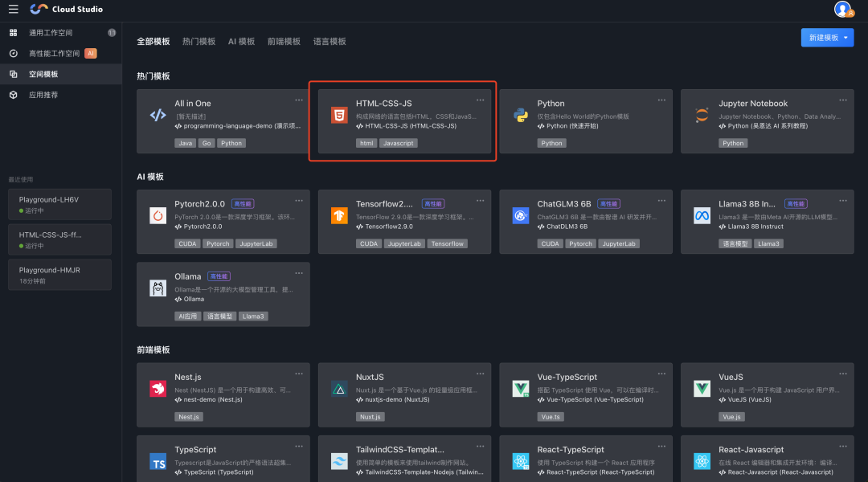This screenshot has width=868, height=482.
Task: Click the TailwindCSS template logo icon
Action: [339, 461]
